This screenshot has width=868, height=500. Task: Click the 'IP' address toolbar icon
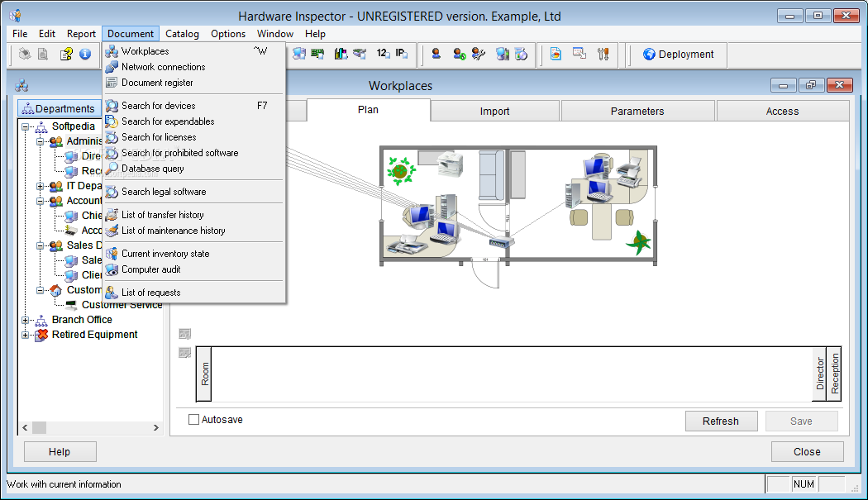pos(402,54)
